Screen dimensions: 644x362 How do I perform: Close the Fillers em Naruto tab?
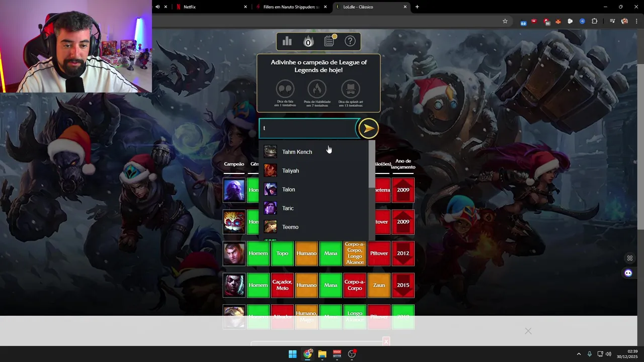[326, 7]
